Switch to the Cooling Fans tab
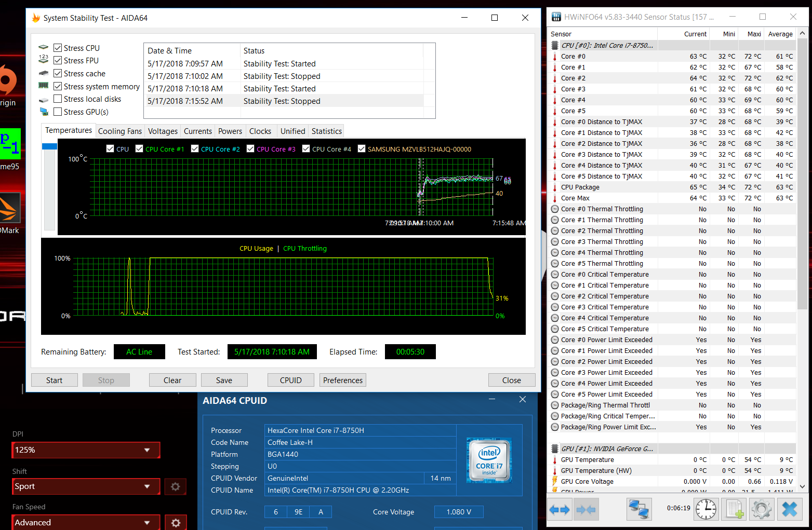The height and width of the screenshot is (530, 812). [119, 131]
